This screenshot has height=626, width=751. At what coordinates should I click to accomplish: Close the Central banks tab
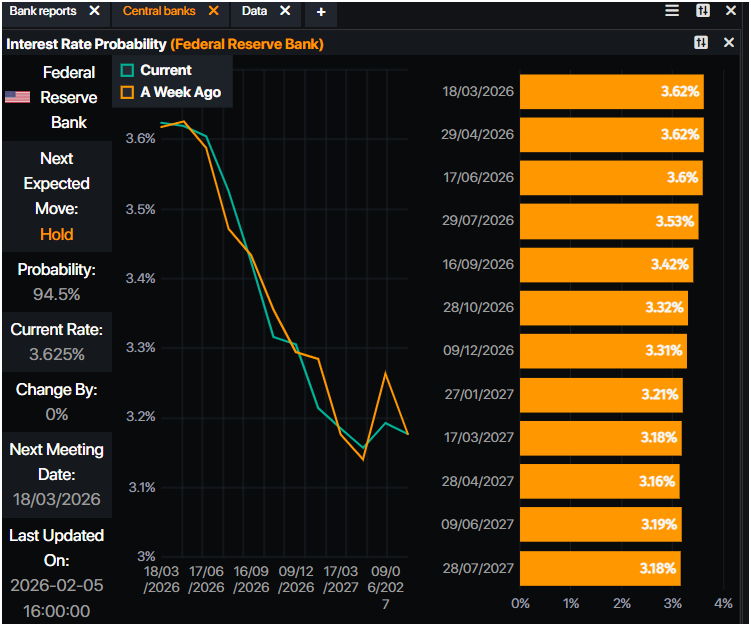[x=214, y=11]
